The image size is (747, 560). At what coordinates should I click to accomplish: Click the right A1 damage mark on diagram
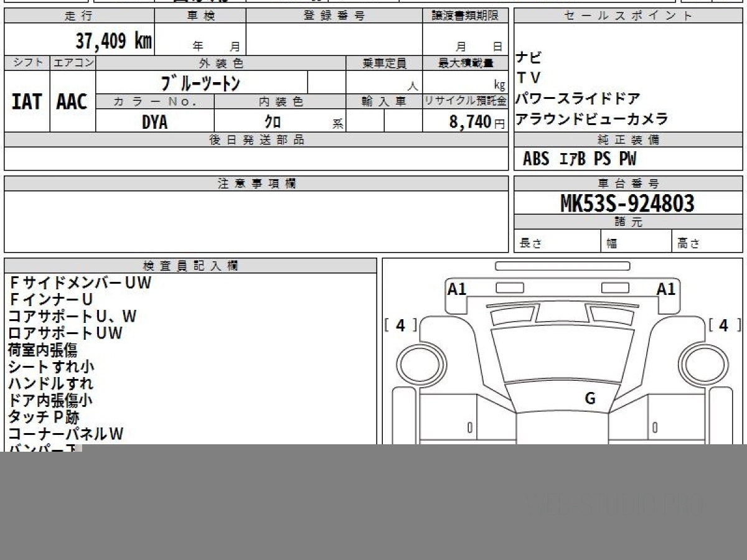pos(666,289)
